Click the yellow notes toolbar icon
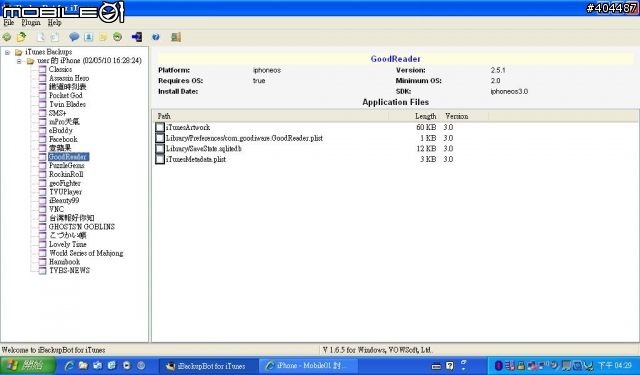640x375 pixels. point(103,37)
